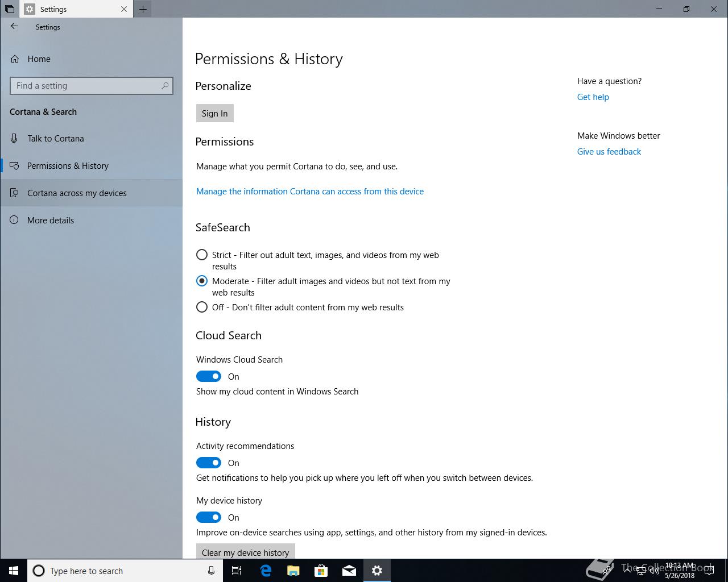Screen dimensions: 728x582
Task: Click the taskbar search microphone
Action: 211,571
